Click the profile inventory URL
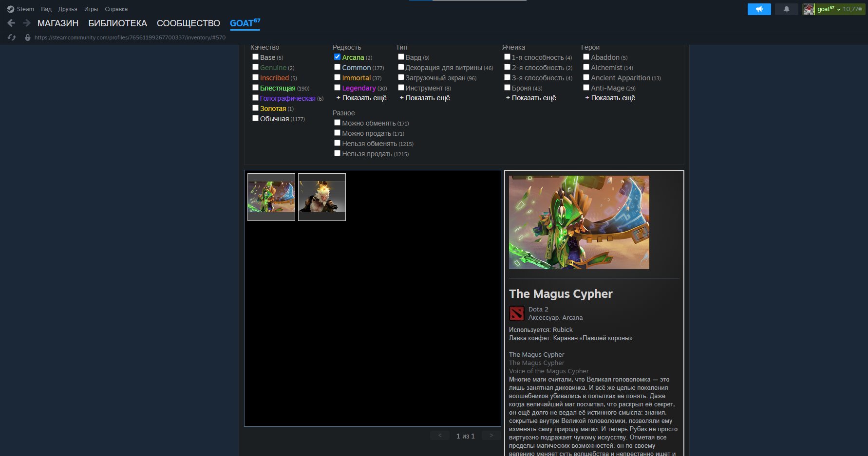 pyautogui.click(x=130, y=37)
